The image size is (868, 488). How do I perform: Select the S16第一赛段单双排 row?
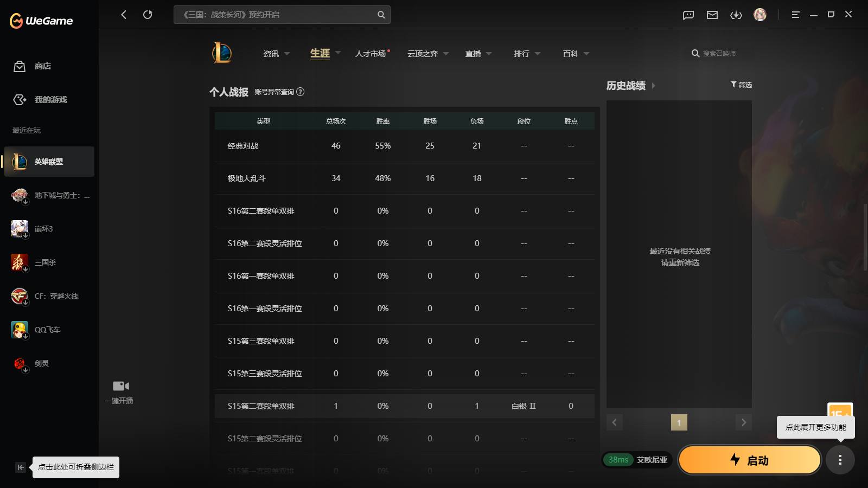tap(405, 276)
